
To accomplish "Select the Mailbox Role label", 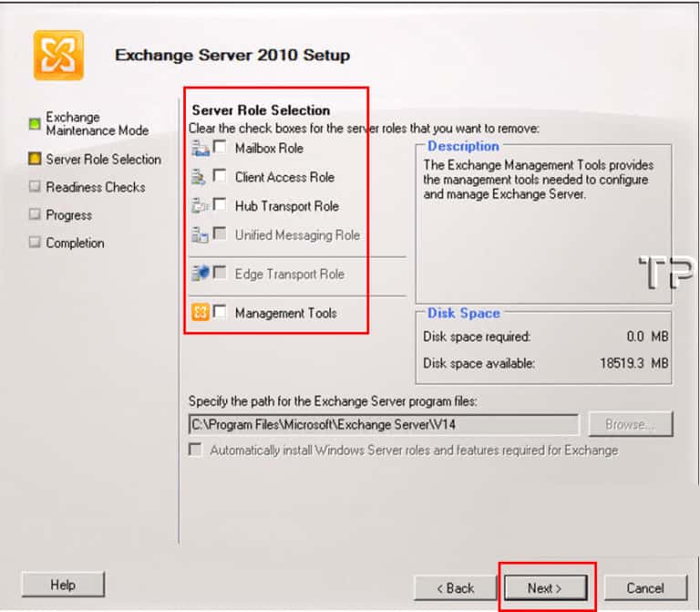I will coord(269,149).
